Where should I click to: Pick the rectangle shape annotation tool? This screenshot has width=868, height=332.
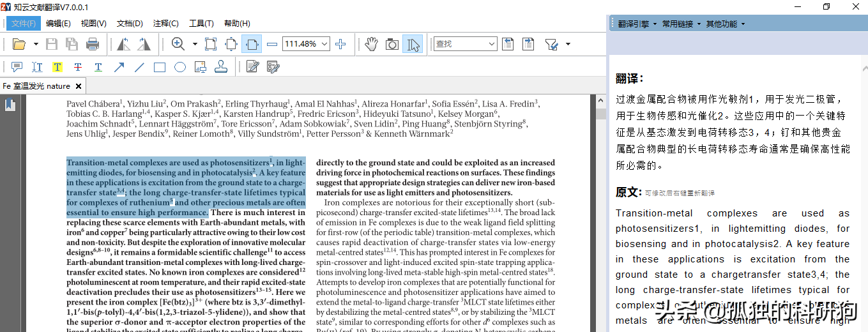(x=160, y=67)
